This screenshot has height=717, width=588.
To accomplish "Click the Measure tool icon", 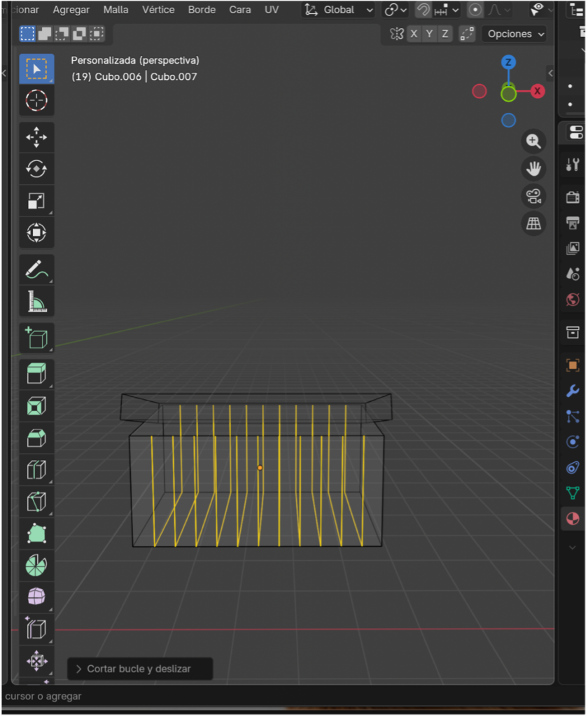I will [x=36, y=302].
